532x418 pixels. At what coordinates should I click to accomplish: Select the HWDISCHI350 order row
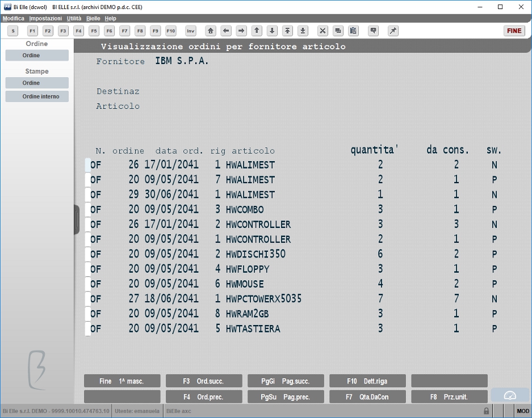point(294,254)
